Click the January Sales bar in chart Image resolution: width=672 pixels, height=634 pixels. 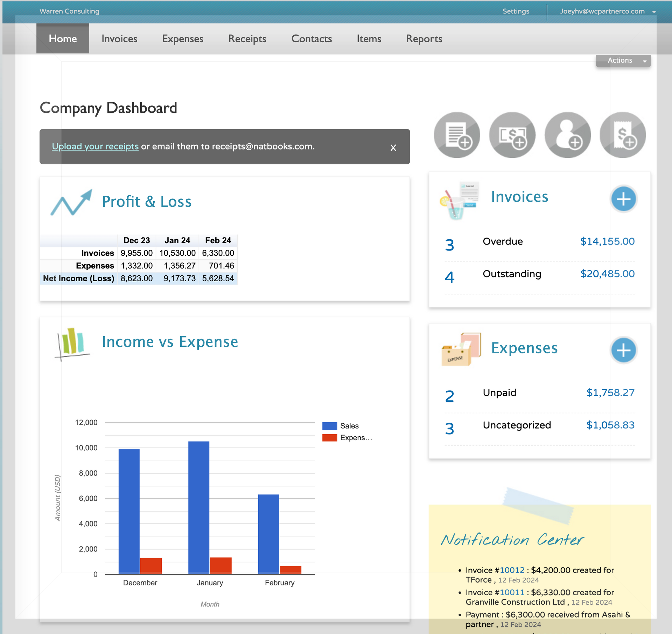point(199,507)
